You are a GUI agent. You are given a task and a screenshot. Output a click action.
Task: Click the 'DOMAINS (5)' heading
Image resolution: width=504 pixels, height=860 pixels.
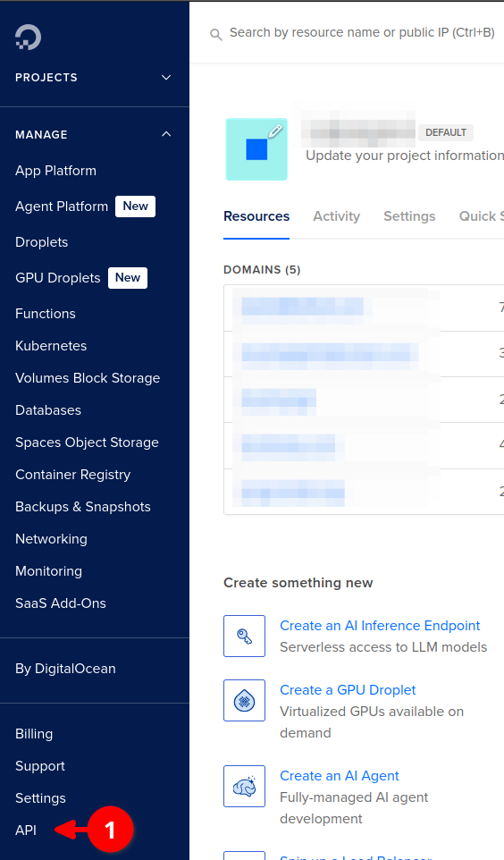[262, 270]
